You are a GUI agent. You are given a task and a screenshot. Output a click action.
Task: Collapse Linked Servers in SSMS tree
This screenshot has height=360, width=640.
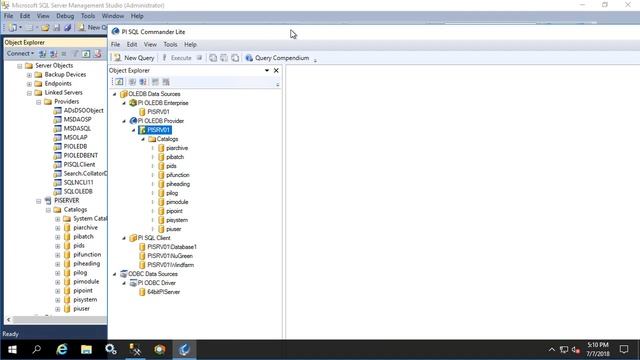(29, 93)
